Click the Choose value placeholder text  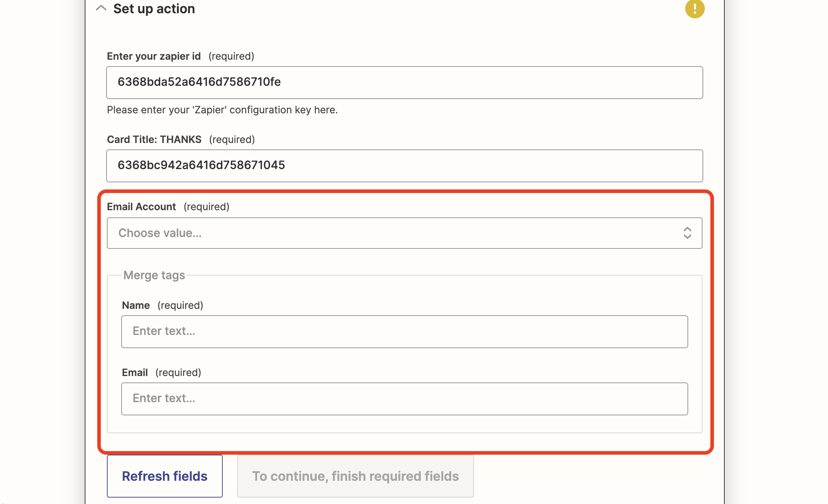[x=160, y=233]
